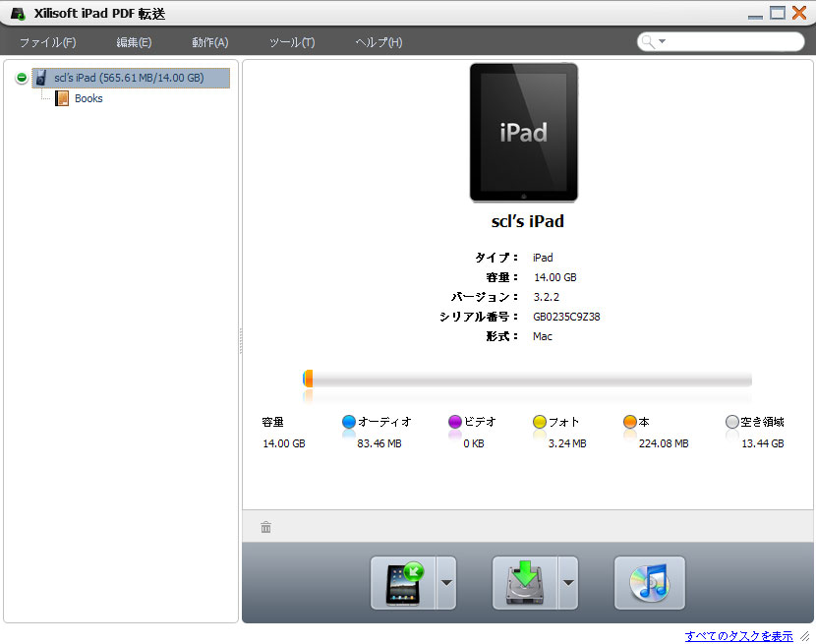Click the Xilisoft app icon in the title bar
The height and width of the screenshot is (644, 816).
tap(18, 13)
